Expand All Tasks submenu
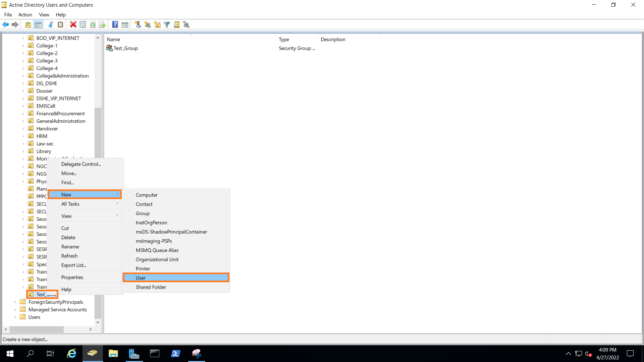644x362 pixels. pos(85,204)
